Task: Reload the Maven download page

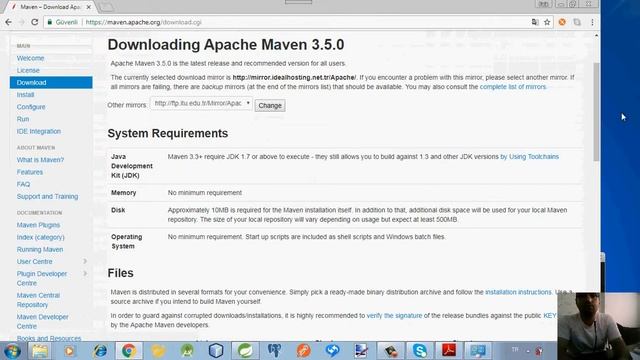Action: click(35, 22)
